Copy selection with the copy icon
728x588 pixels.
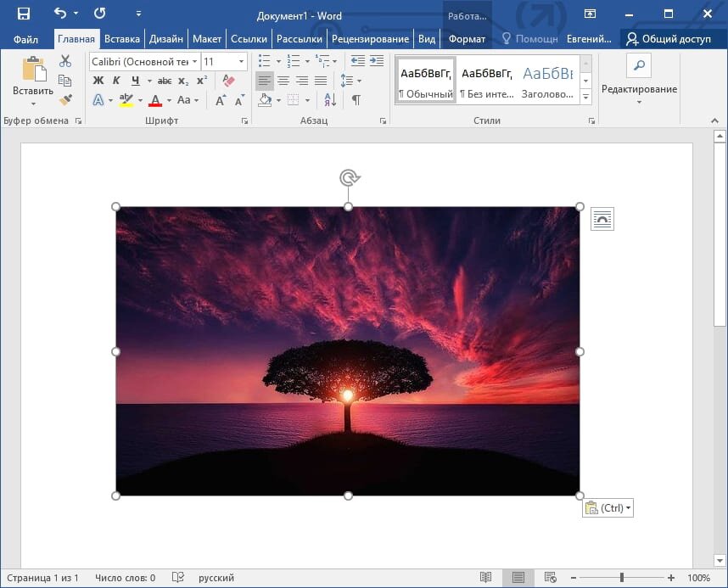coord(65,81)
